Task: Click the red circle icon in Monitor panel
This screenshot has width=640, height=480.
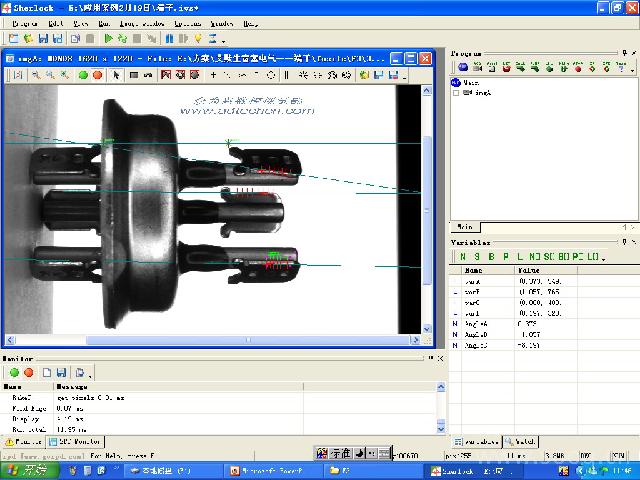Action: 29,372
